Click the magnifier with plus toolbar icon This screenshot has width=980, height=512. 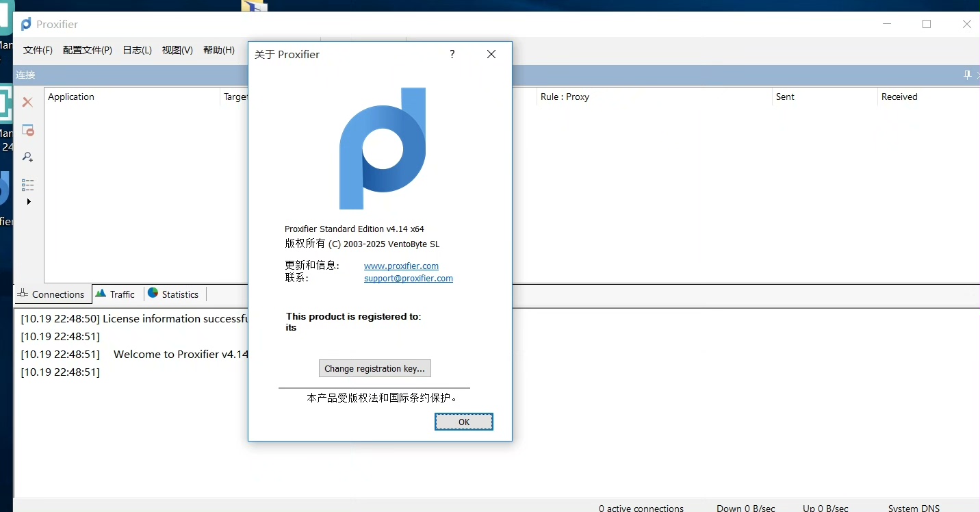[x=27, y=157]
